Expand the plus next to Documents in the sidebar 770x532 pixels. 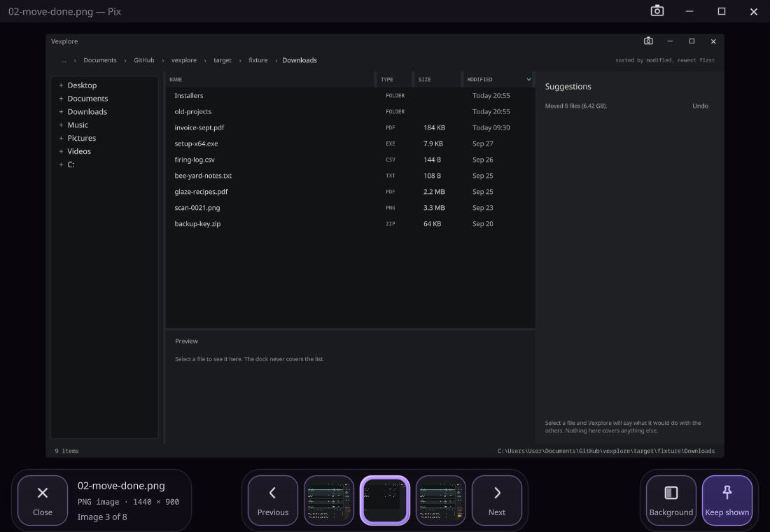point(61,99)
